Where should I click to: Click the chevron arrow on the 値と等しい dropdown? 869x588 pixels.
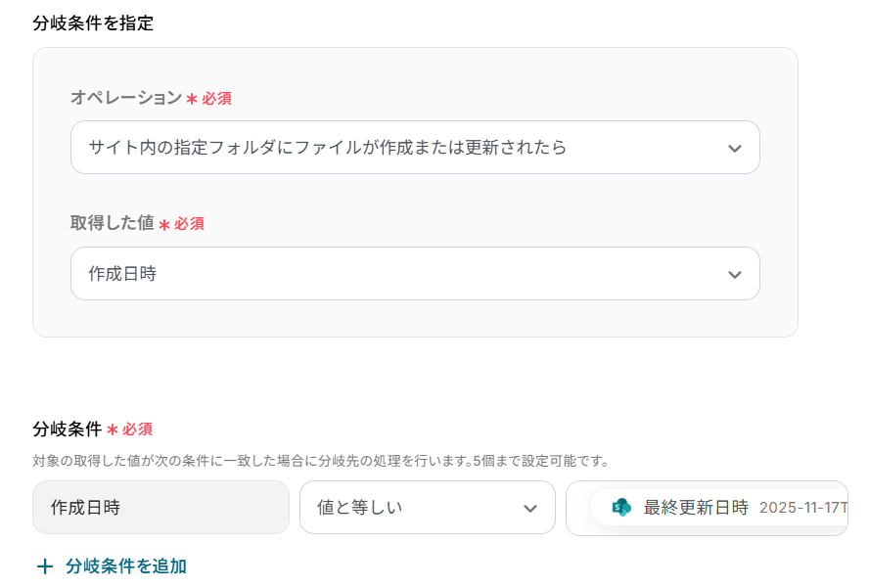530,509
